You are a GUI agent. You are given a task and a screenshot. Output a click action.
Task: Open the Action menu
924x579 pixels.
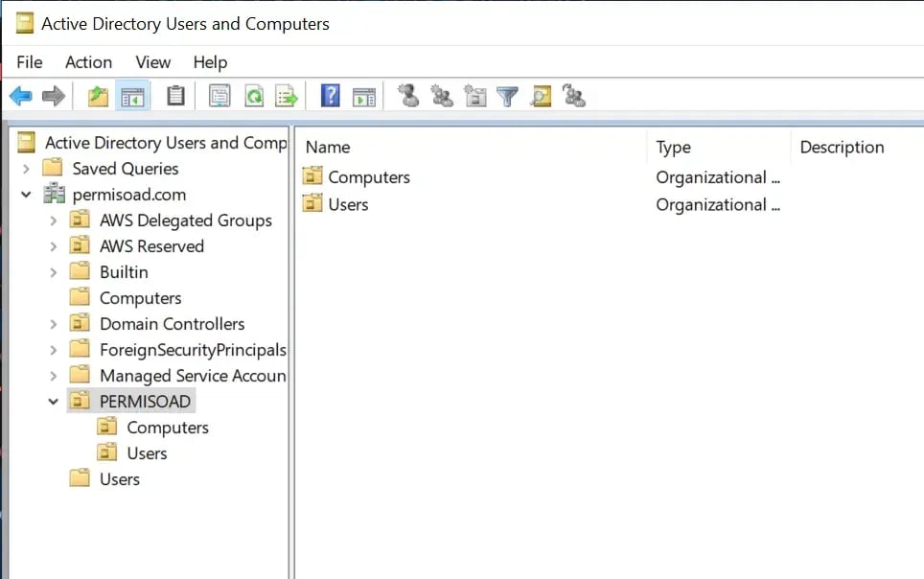pos(88,62)
